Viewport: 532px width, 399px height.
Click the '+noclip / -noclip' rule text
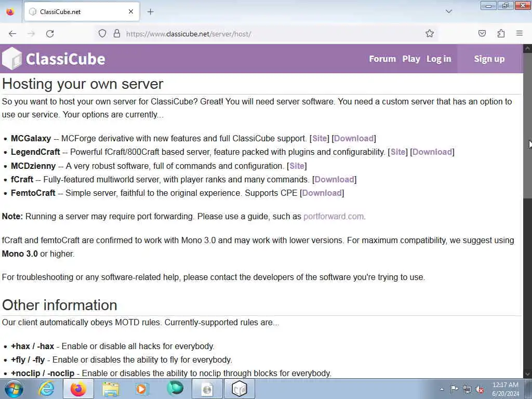[x=43, y=373]
